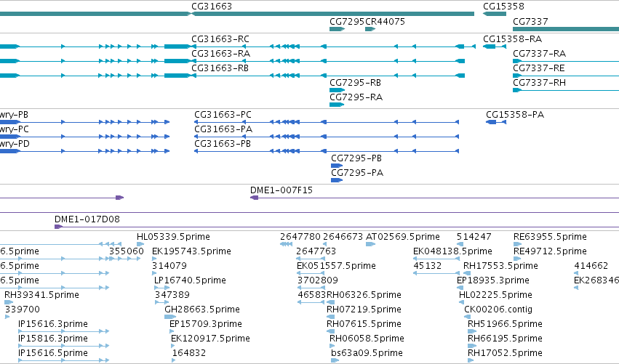Open EST EK120917.5prime

210,339
